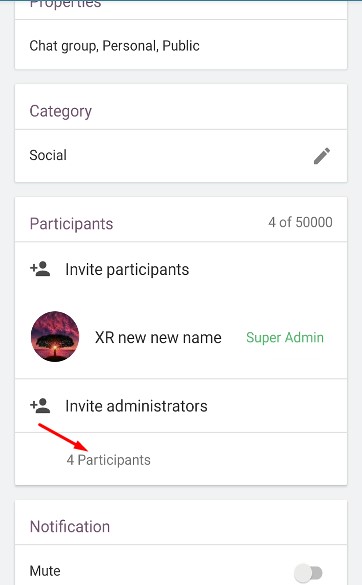Click the XR new new name participant
The height and width of the screenshot is (585, 362).
pos(158,338)
